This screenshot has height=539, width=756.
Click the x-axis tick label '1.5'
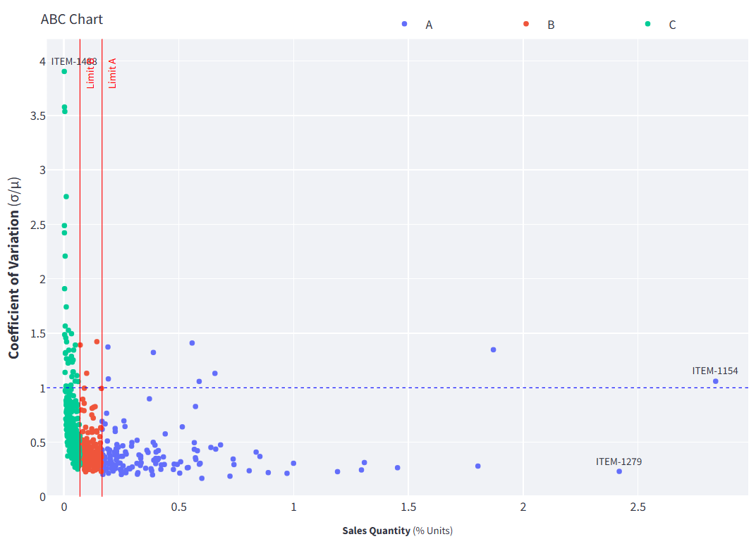(408, 507)
